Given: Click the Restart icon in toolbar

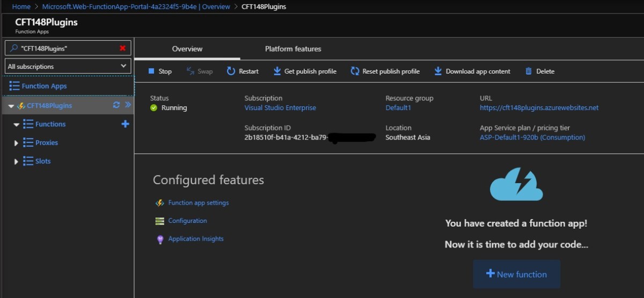Looking at the screenshot, I should pyautogui.click(x=231, y=71).
